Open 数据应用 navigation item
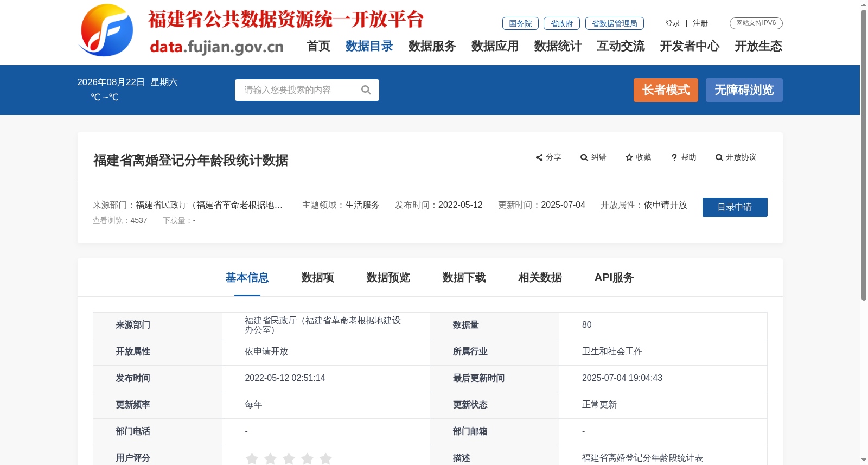The image size is (868, 465). point(495,46)
